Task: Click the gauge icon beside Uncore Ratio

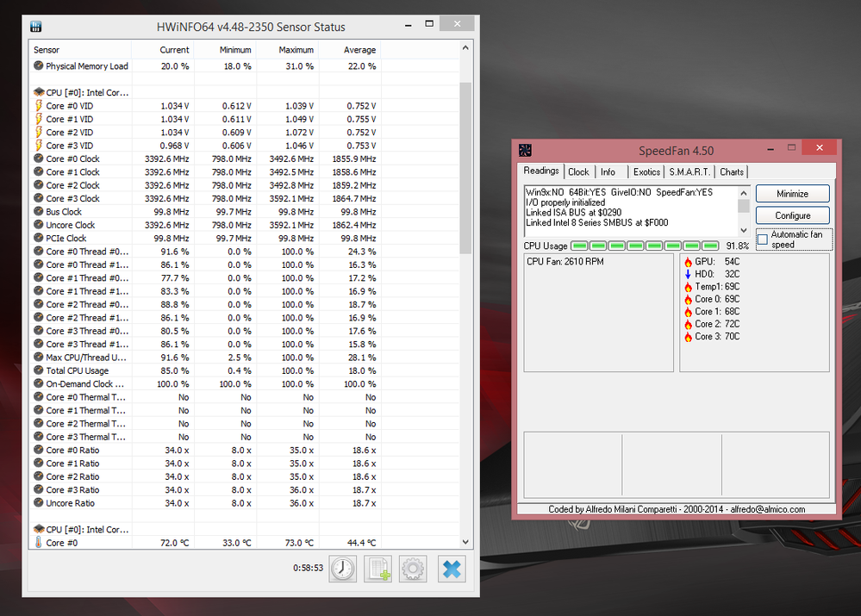Action: tap(39, 502)
